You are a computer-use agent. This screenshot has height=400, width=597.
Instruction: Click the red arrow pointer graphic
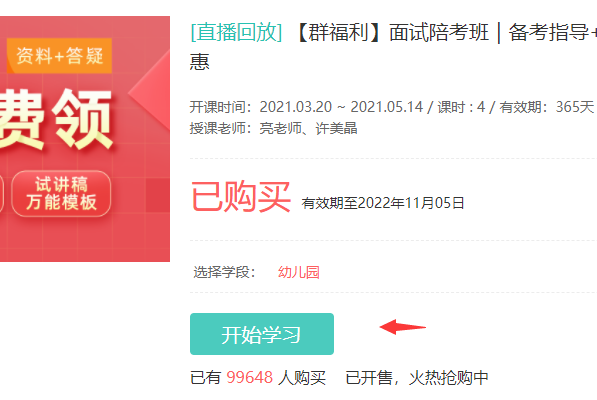pyautogui.click(x=403, y=327)
